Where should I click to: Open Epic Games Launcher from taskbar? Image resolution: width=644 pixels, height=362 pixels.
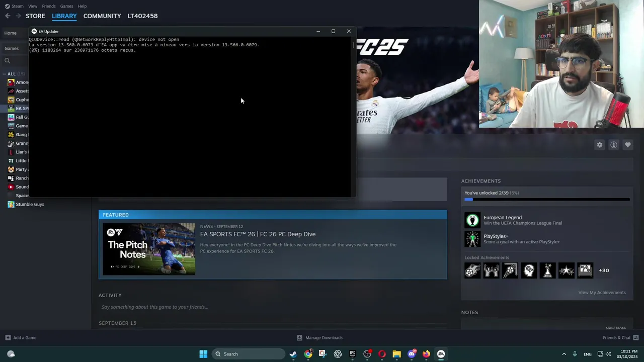pyautogui.click(x=352, y=354)
